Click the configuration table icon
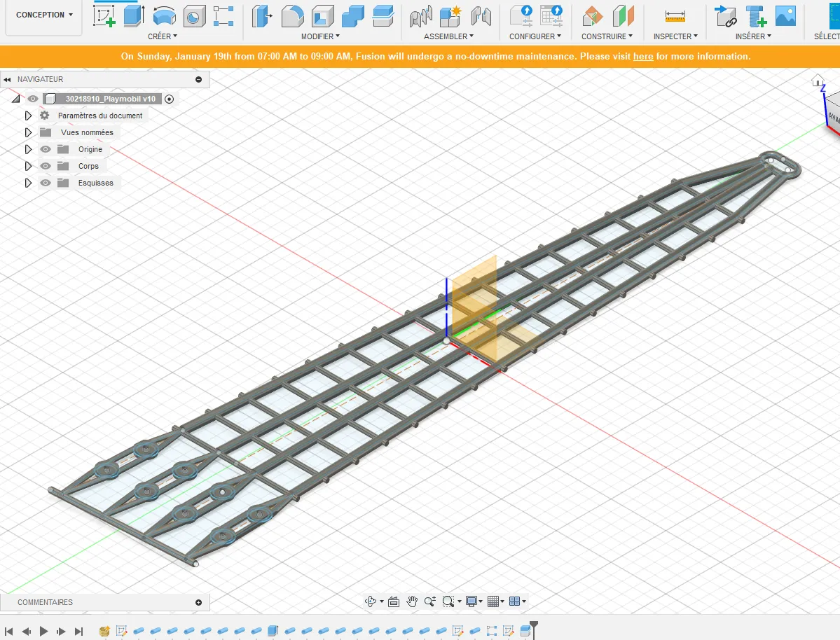This screenshot has height=640, width=840. click(x=551, y=16)
